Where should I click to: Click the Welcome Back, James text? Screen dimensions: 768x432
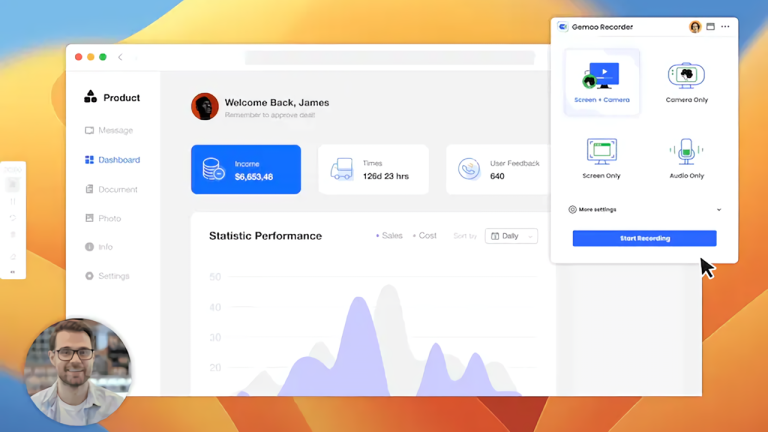[277, 102]
